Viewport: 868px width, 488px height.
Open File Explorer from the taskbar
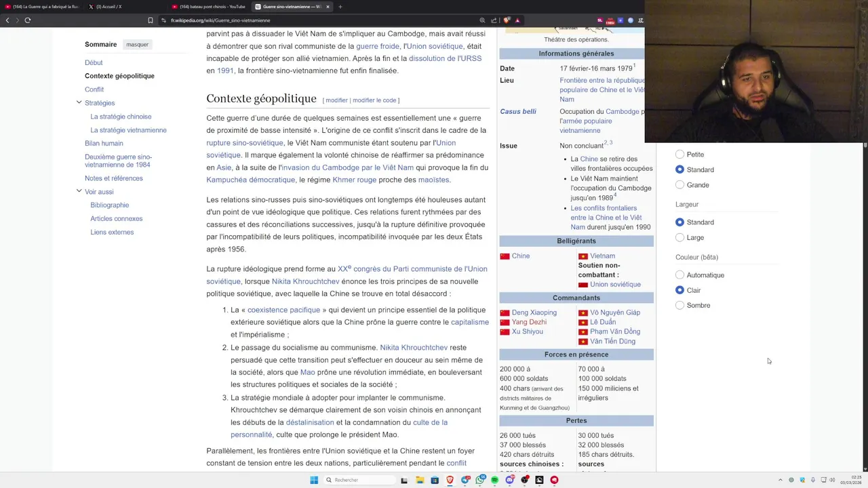click(420, 480)
